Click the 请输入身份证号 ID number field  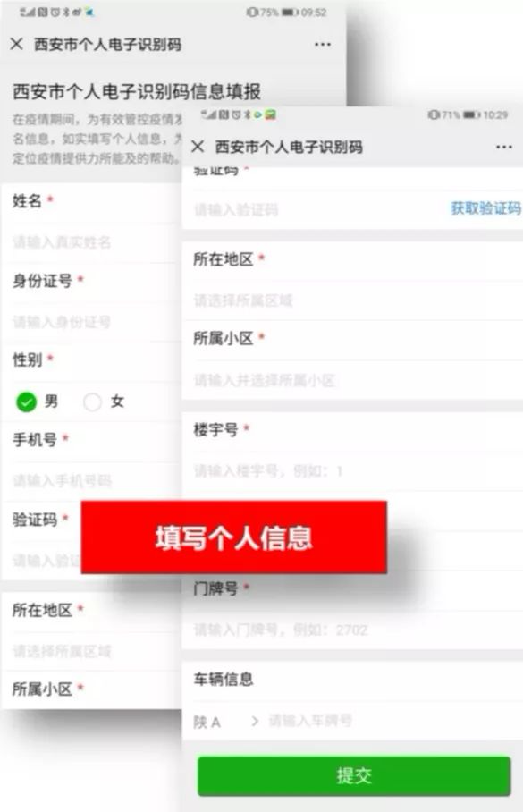[92, 322]
